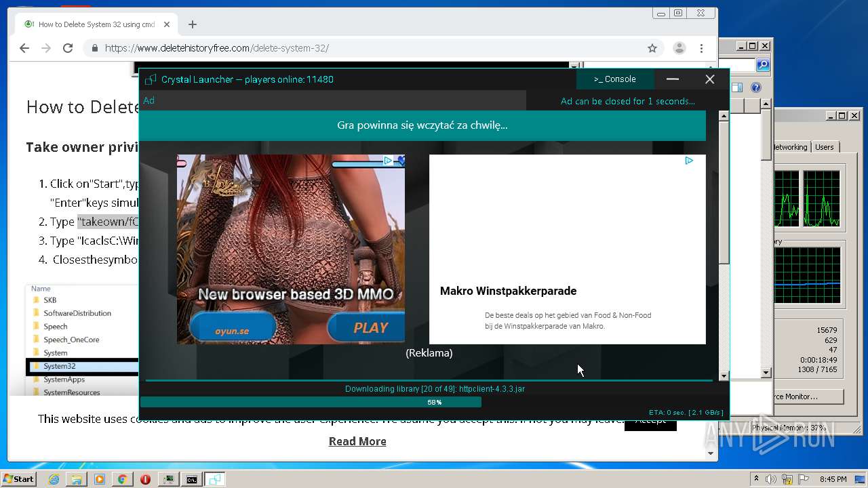868x488 pixels.
Task: Click 'Gra powinna się wczytać' banner
Action: click(x=422, y=125)
